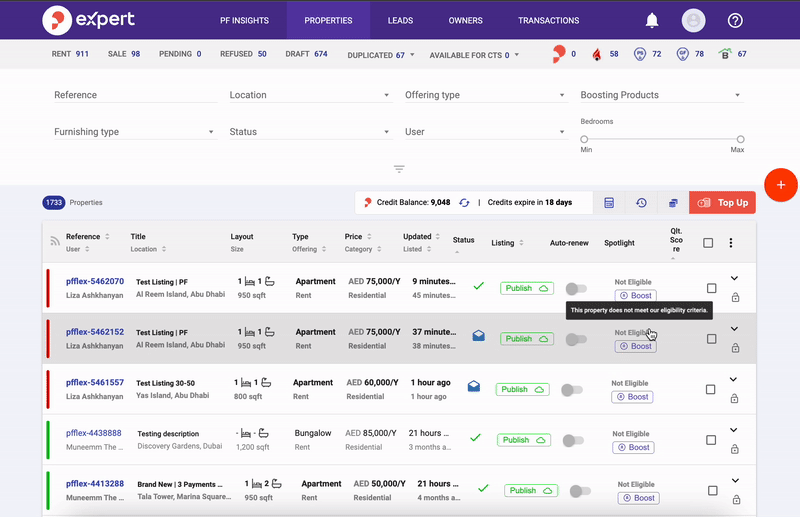Open the Offering type dropdown
Image resolution: width=800 pixels, height=517 pixels.
486,95
